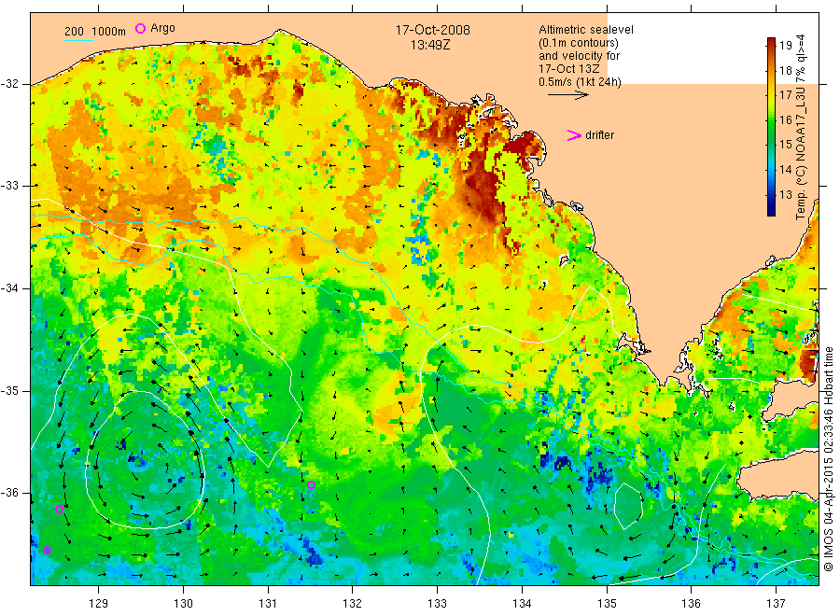Click the IMOS copyright text on right edge

pyautogui.click(x=829, y=458)
